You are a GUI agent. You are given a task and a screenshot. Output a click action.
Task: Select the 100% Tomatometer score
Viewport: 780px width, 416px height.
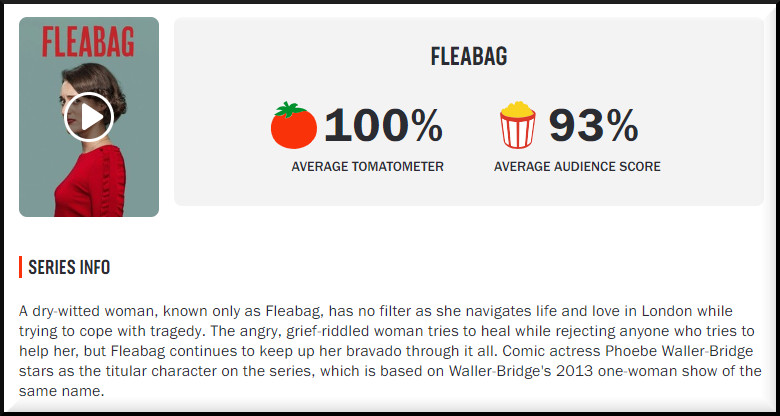(383, 126)
